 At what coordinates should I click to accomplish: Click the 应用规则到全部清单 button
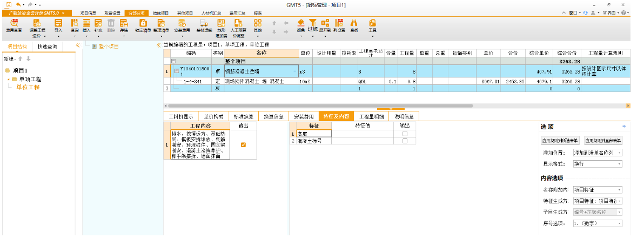point(603,140)
